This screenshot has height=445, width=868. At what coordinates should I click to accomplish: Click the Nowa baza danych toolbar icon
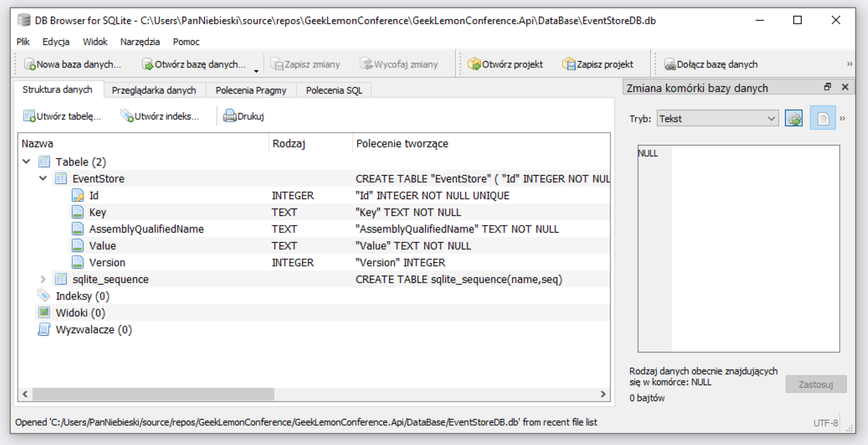(x=30, y=64)
